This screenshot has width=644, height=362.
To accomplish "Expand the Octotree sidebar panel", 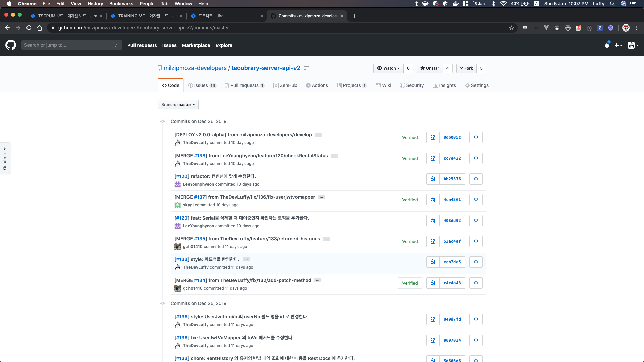I will [x=5, y=158].
